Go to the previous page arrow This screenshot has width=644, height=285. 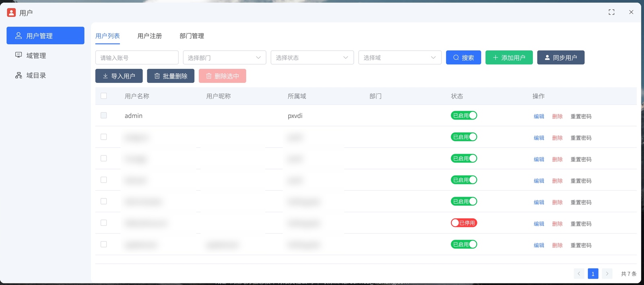point(579,274)
